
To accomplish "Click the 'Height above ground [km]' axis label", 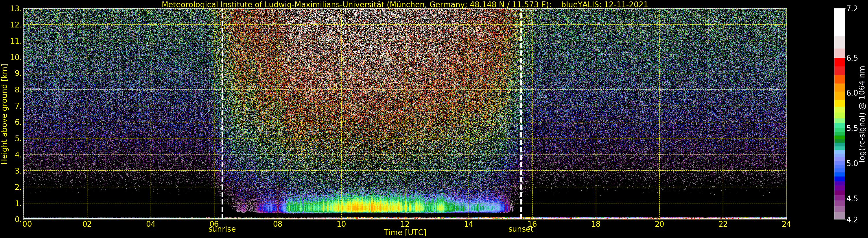I will [4, 114].
